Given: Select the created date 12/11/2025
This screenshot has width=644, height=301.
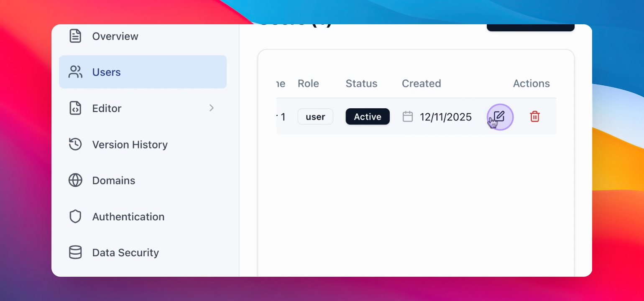Looking at the screenshot, I should coord(446,117).
